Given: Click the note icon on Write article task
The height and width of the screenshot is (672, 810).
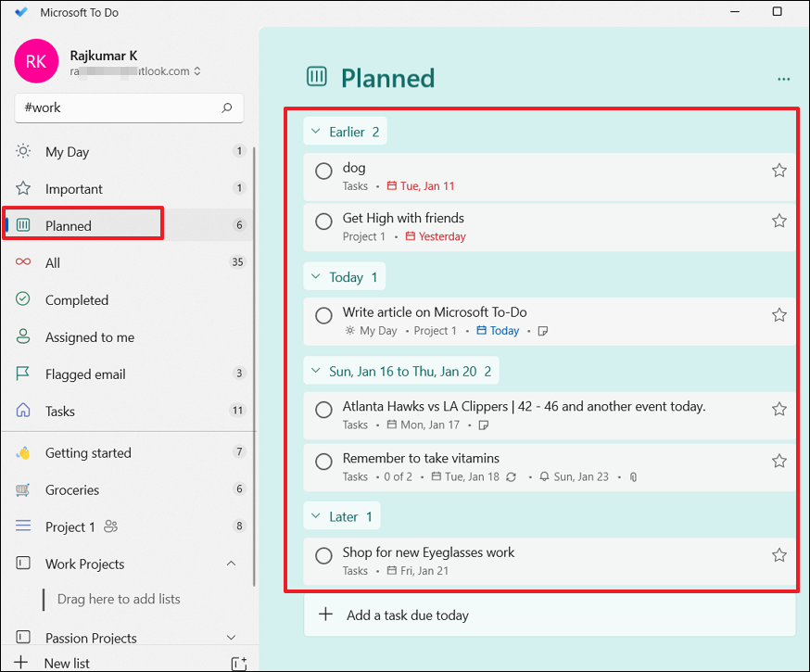Looking at the screenshot, I should click(x=542, y=331).
